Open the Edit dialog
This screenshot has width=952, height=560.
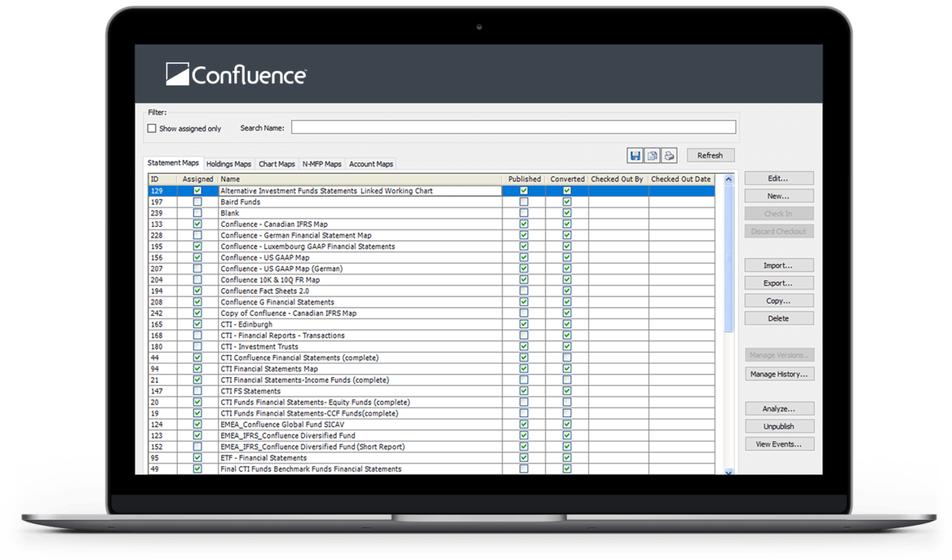[779, 178]
